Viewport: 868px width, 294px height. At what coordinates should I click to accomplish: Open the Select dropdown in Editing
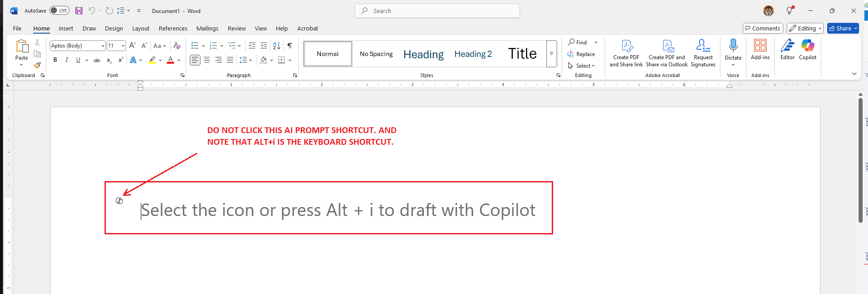pos(581,66)
